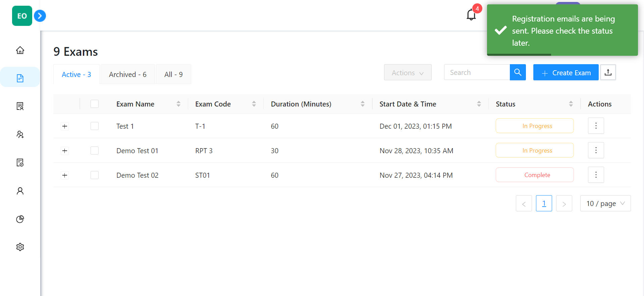644x296 pixels.
Task: Sort by Exam Name column arrows
Action: click(178, 104)
